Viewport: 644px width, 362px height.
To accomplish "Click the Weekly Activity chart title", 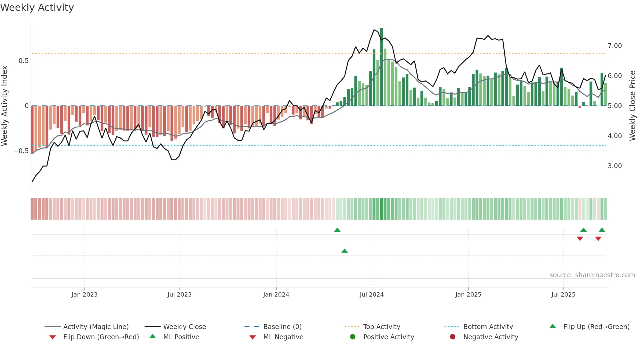I will click(37, 8).
